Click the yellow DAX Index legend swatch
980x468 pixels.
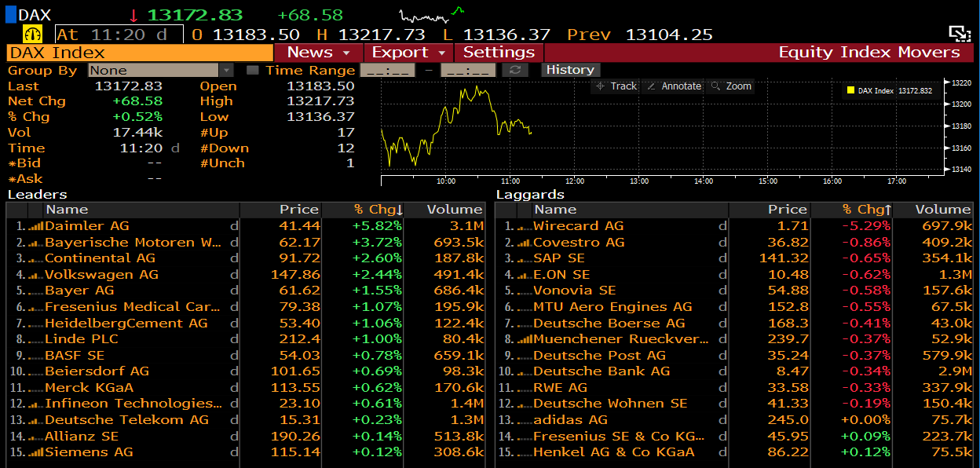click(850, 91)
